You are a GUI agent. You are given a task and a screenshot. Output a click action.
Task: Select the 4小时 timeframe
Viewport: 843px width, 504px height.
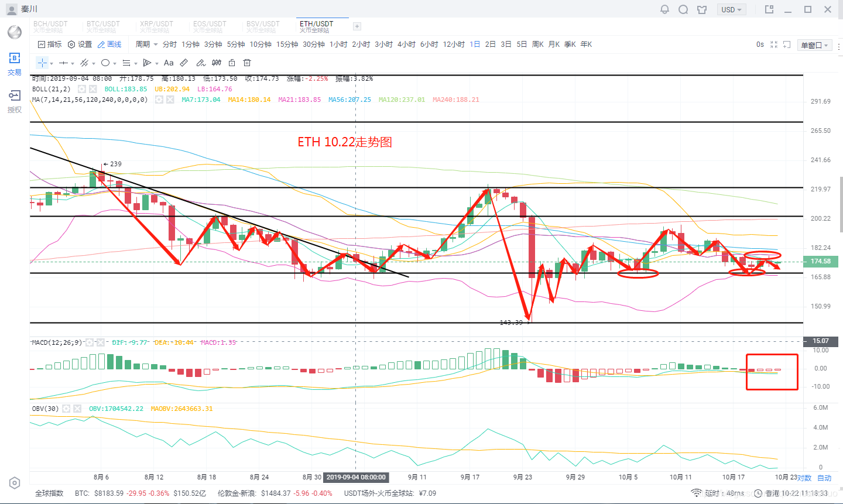tap(406, 44)
